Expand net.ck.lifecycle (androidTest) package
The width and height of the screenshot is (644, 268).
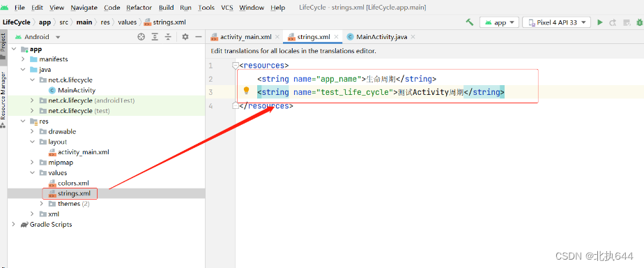coord(32,100)
